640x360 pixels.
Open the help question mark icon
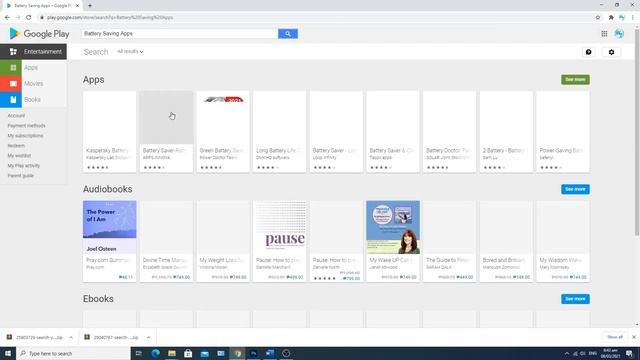tap(589, 52)
